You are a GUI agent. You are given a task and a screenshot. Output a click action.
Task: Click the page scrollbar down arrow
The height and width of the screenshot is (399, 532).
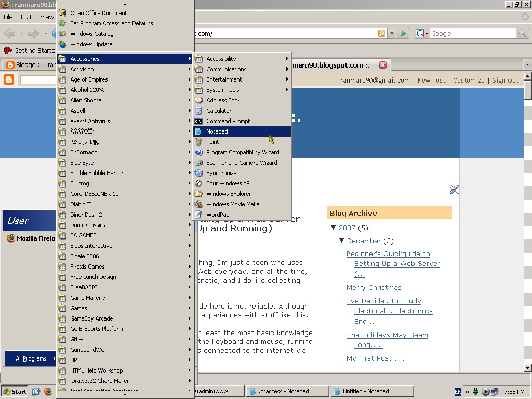coord(527,368)
